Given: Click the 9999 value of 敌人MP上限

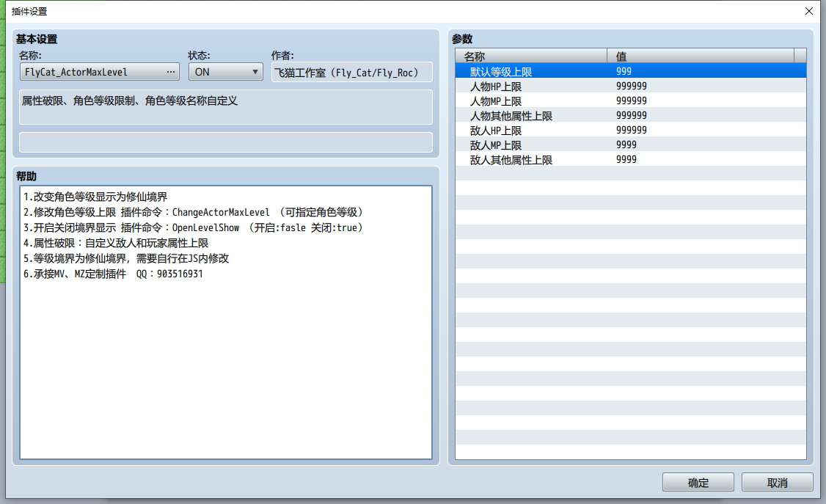Looking at the screenshot, I should (626, 145).
